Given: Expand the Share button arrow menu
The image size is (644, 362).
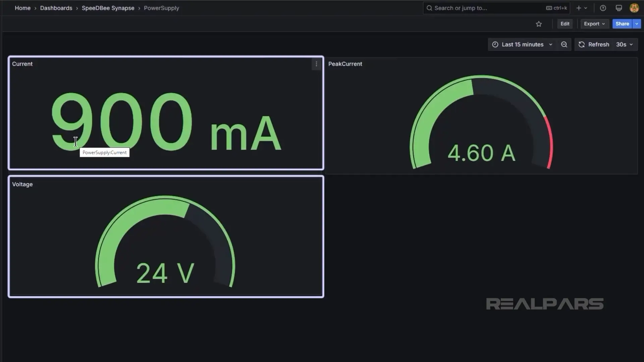Looking at the screenshot, I should (637, 24).
